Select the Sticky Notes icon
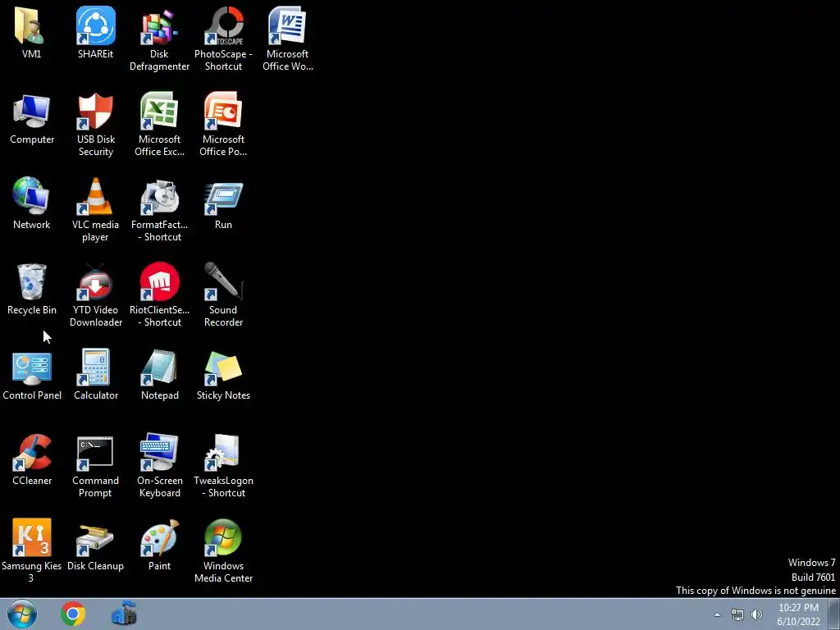Screen dimensions: 840x630 [x=223, y=368]
